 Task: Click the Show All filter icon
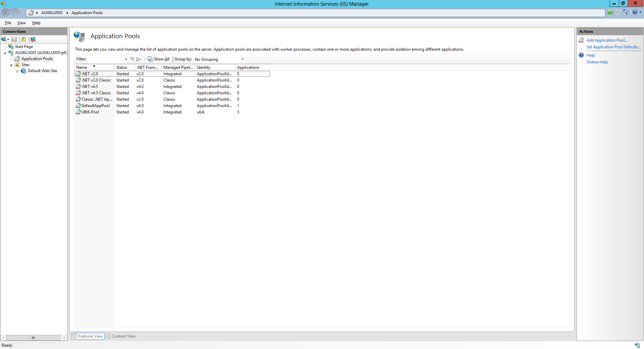159,59
